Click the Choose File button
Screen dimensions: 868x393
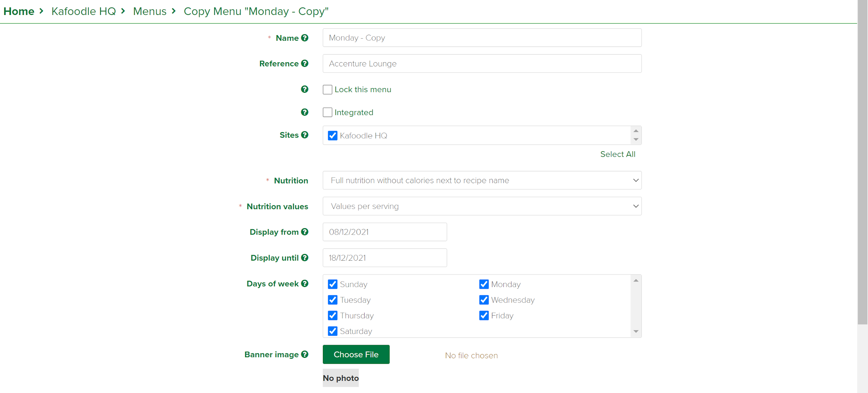356,354
